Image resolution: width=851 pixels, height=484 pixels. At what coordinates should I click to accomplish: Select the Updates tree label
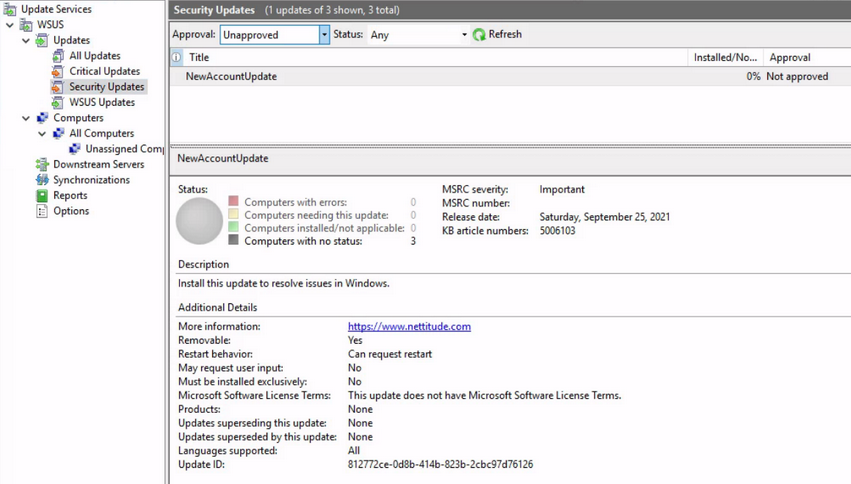[x=72, y=40]
